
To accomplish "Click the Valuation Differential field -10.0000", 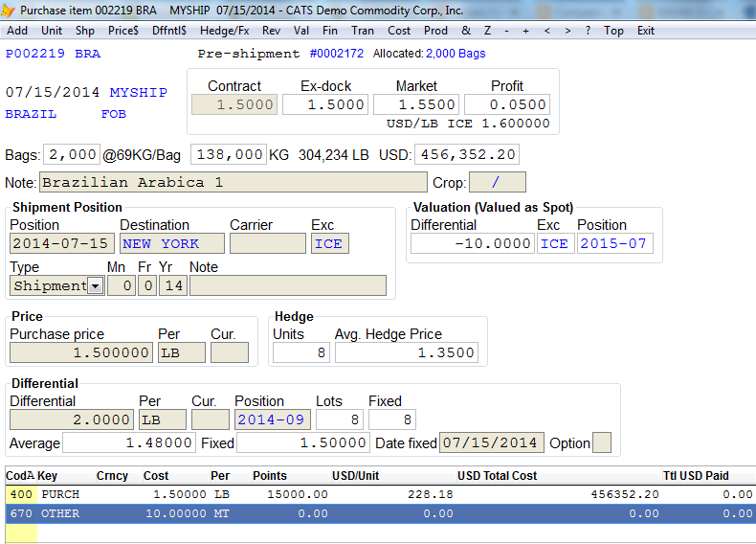I will (473, 243).
